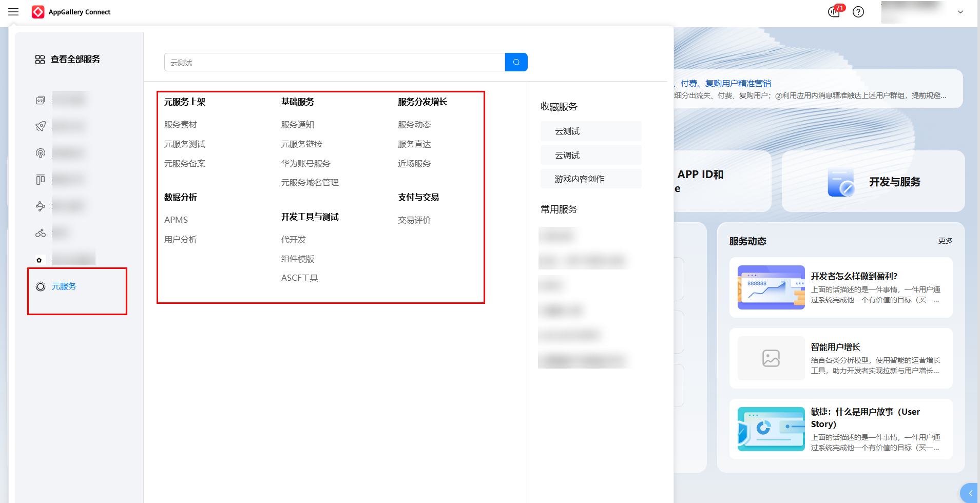Image resolution: width=980 pixels, height=503 pixels.
Task: Expand the account dropdown chevron top right
Action: point(960,12)
